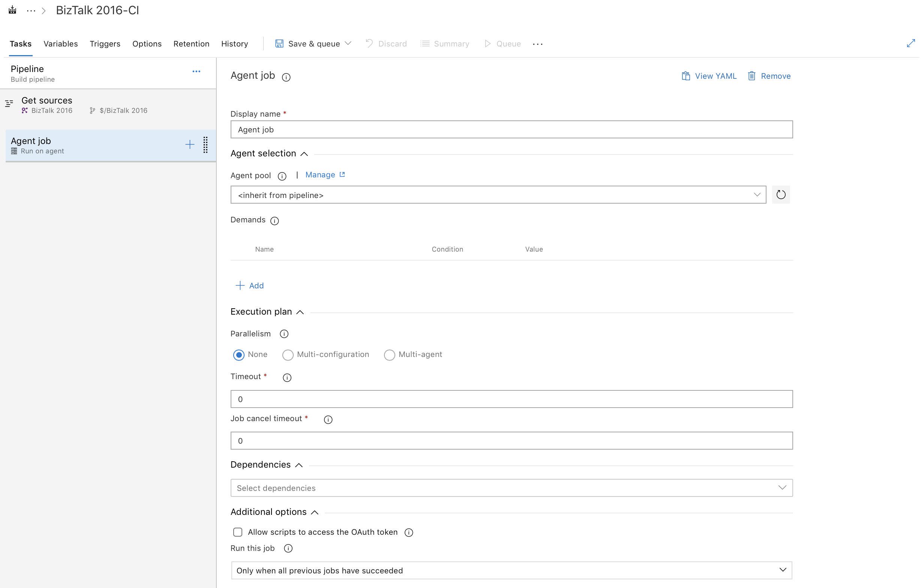Select Multi-agent parallelism option
This screenshot has width=924, height=588.
point(390,355)
